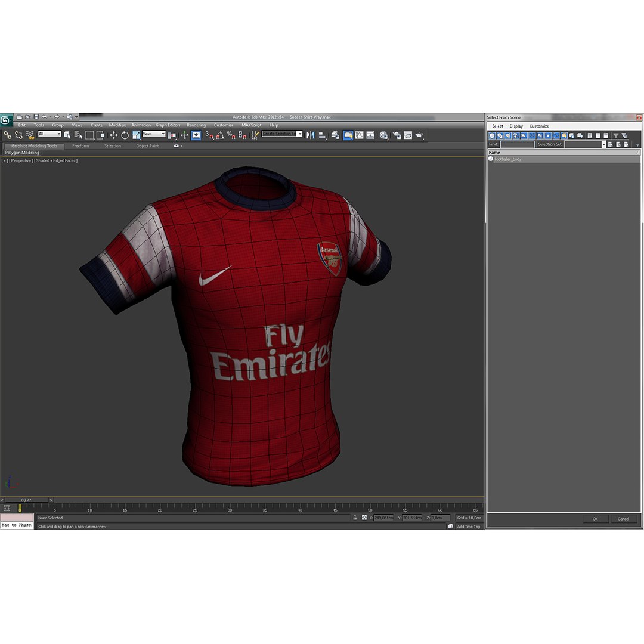This screenshot has height=644, width=644.
Task: Activate the Select Object tool
Action: point(67,135)
